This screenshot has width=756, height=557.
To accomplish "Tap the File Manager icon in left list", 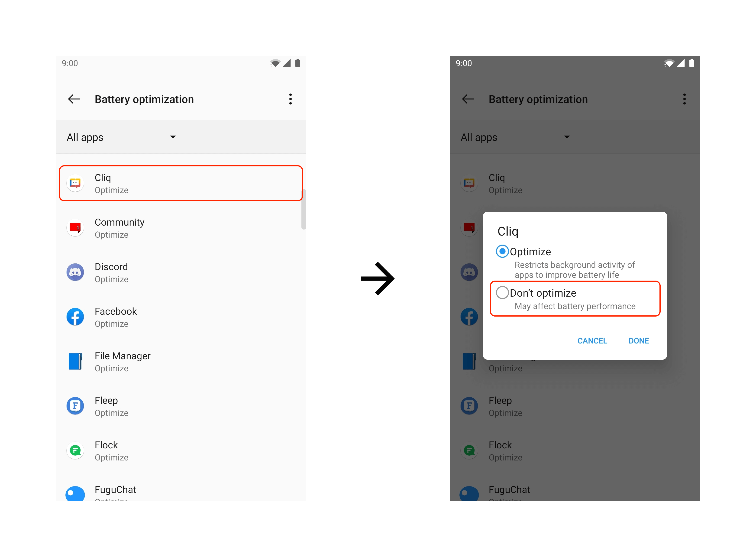I will (75, 361).
